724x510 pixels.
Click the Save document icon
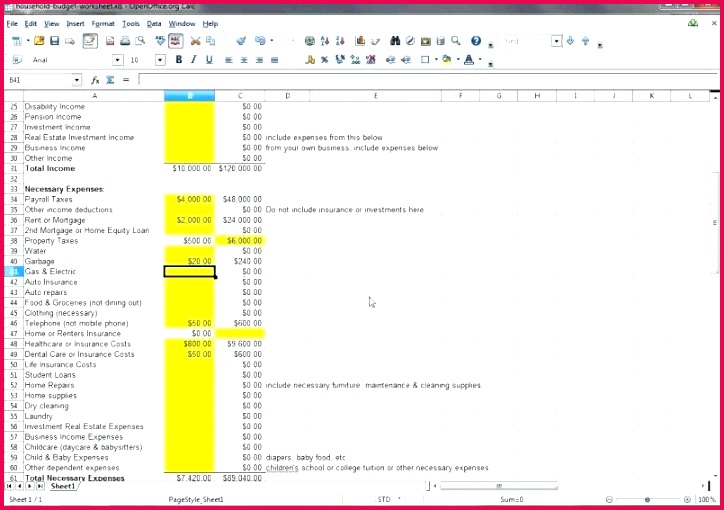click(54, 41)
